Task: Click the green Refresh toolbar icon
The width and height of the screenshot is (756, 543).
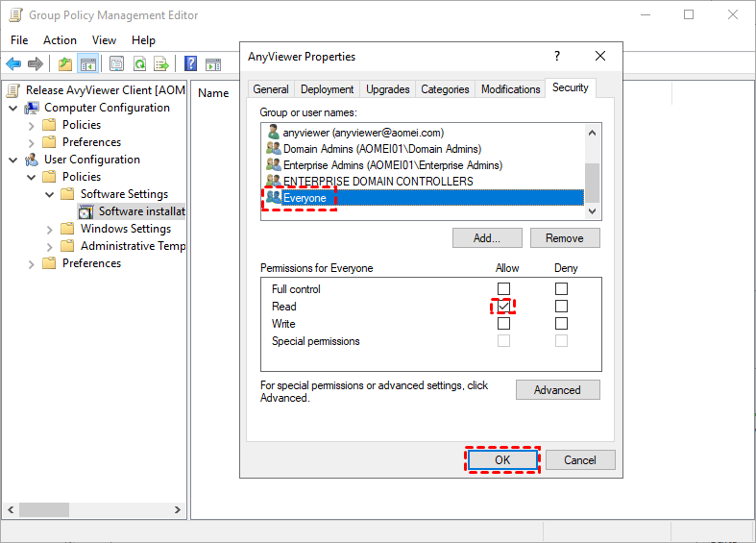Action: coord(139,64)
